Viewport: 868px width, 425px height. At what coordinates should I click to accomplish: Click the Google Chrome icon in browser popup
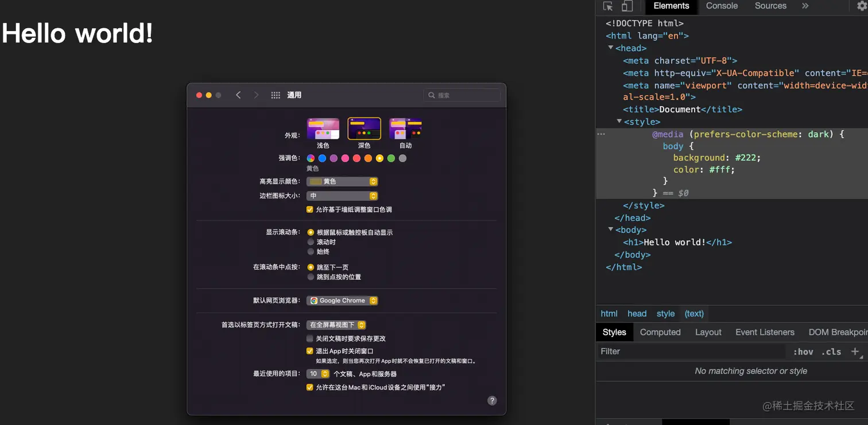coord(314,301)
